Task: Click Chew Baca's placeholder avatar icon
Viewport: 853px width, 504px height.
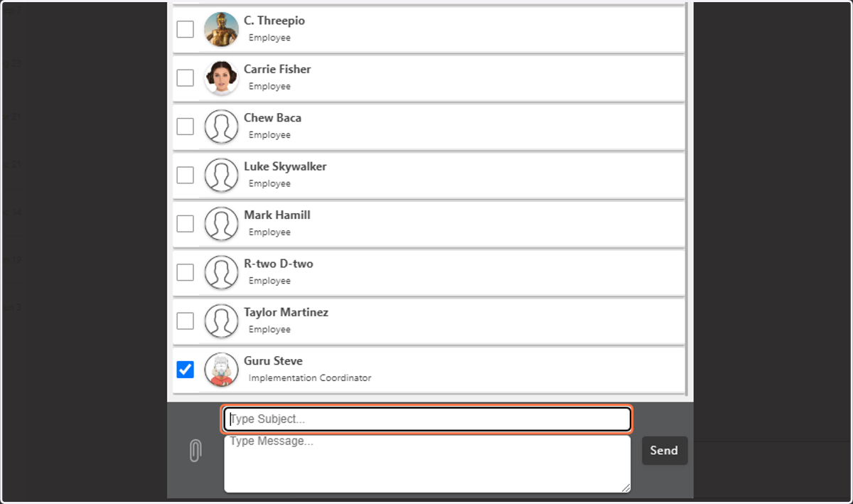Action: pyautogui.click(x=221, y=127)
